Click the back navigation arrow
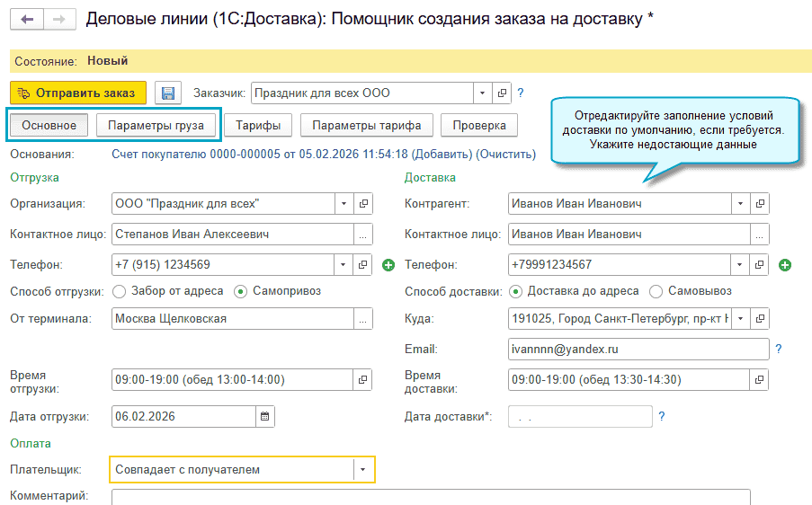The width and height of the screenshot is (812, 505). pyautogui.click(x=27, y=20)
